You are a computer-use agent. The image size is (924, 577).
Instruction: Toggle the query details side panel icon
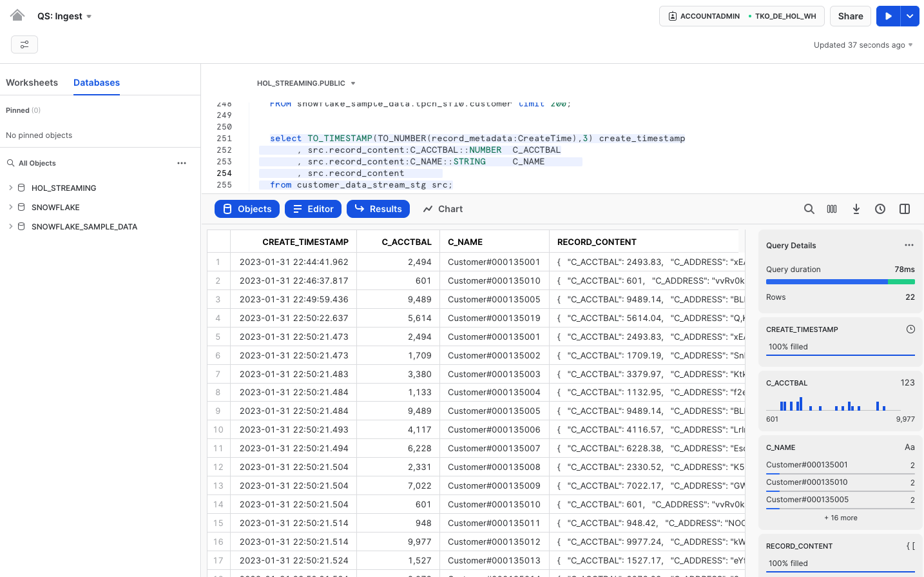pyautogui.click(x=905, y=209)
